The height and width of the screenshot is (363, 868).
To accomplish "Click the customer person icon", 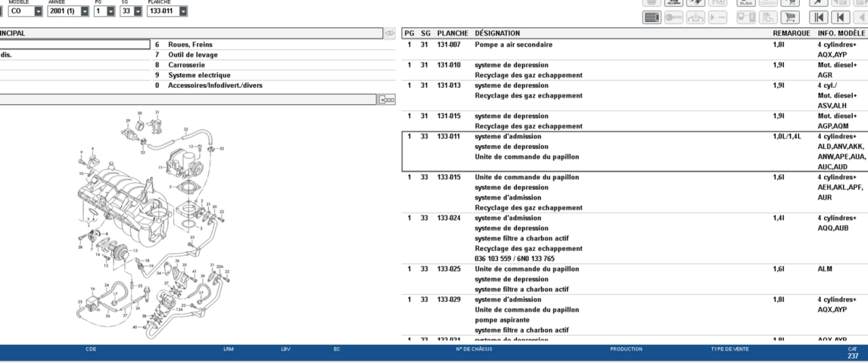I will pyautogui.click(x=767, y=17).
